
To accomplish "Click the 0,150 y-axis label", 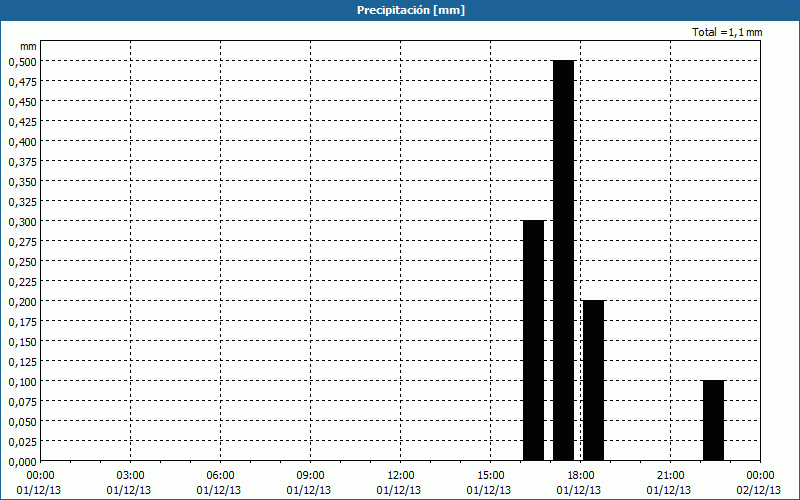I will point(22,342).
